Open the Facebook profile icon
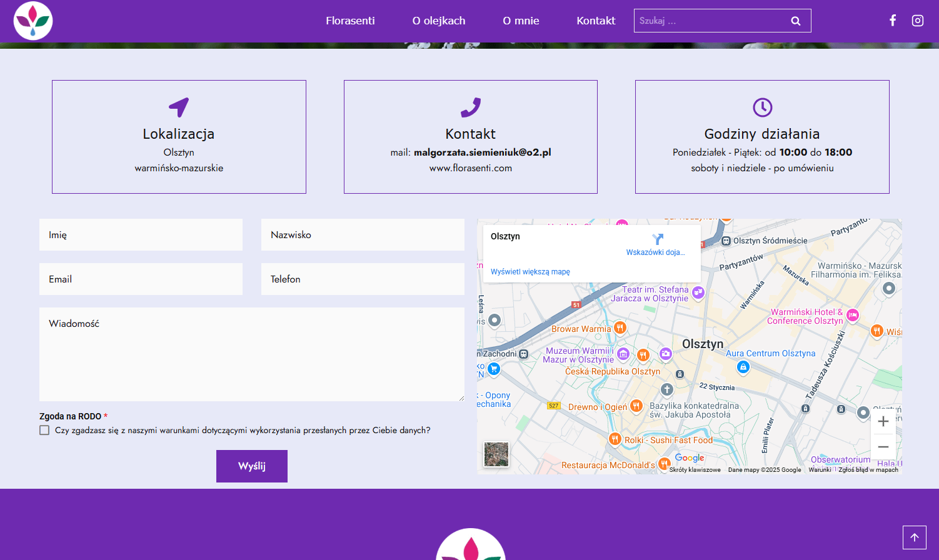This screenshot has height=560, width=939. coord(893,21)
